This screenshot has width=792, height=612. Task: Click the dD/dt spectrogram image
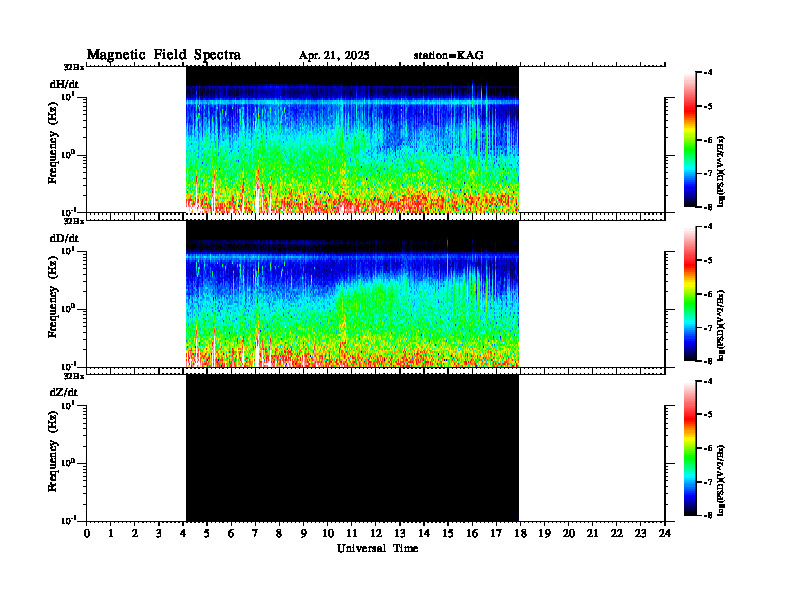353,293
